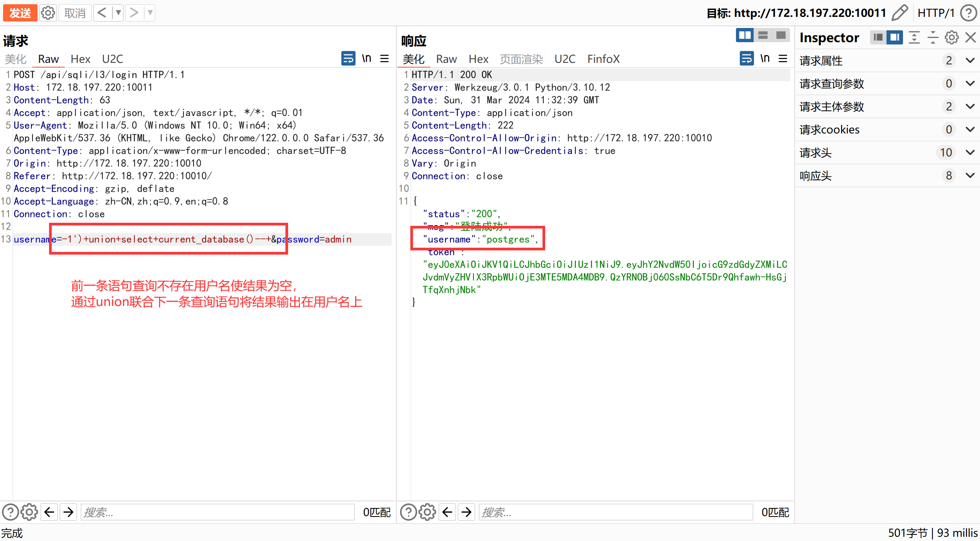The width and height of the screenshot is (980, 541).
Task: Edit target with the pencil icon
Action: [899, 13]
